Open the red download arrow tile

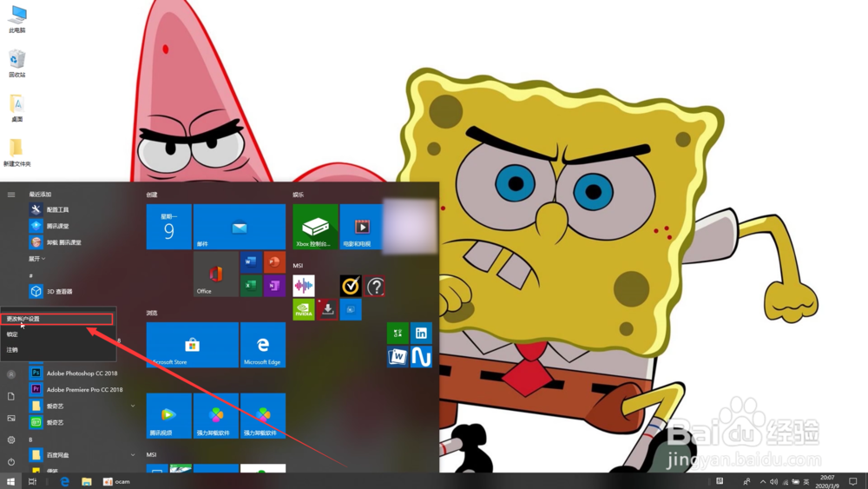(327, 309)
